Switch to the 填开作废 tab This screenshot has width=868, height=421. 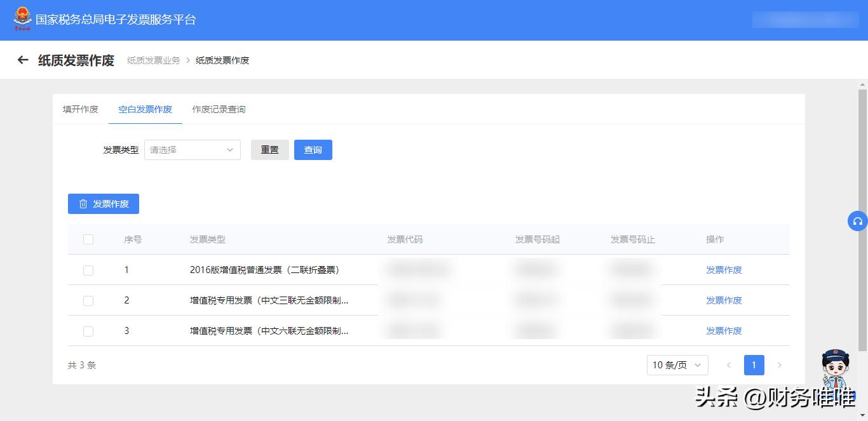coord(80,109)
